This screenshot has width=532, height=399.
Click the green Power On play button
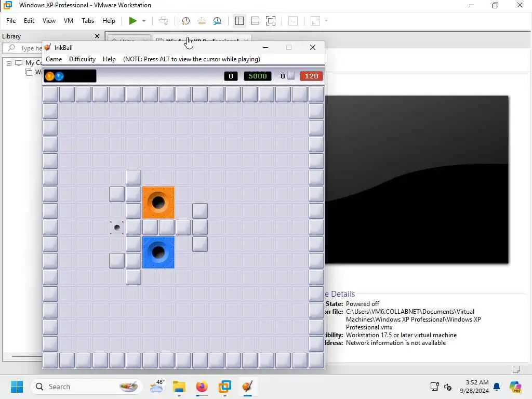pyautogui.click(x=132, y=21)
